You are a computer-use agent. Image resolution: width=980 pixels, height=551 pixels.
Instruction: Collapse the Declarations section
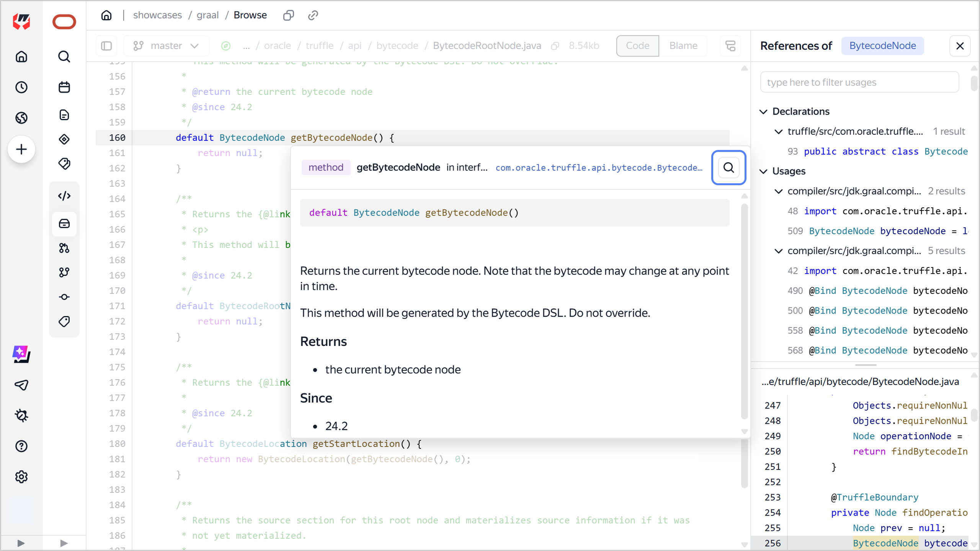pyautogui.click(x=763, y=111)
